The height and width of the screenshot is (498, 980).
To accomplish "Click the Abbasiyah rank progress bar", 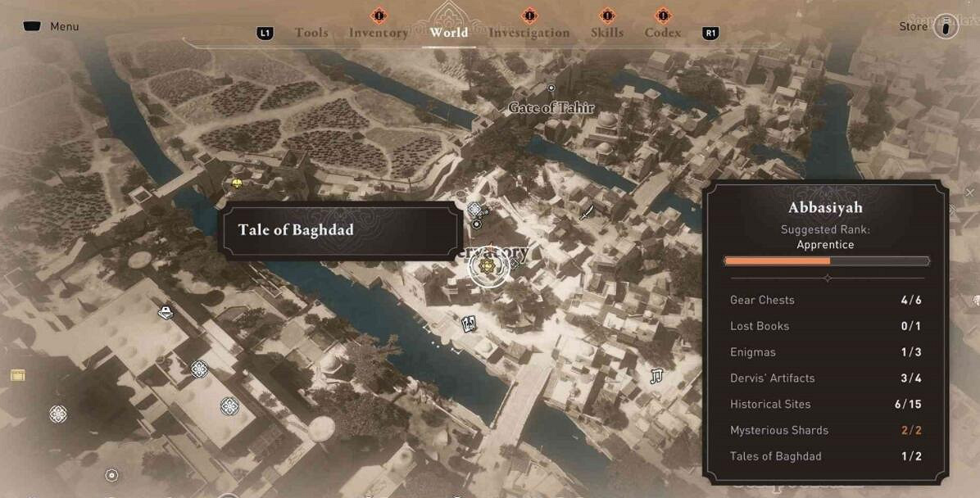I will tap(826, 261).
